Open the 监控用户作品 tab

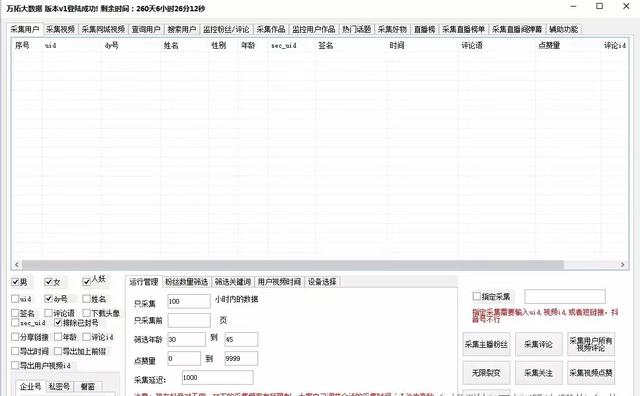313,29
